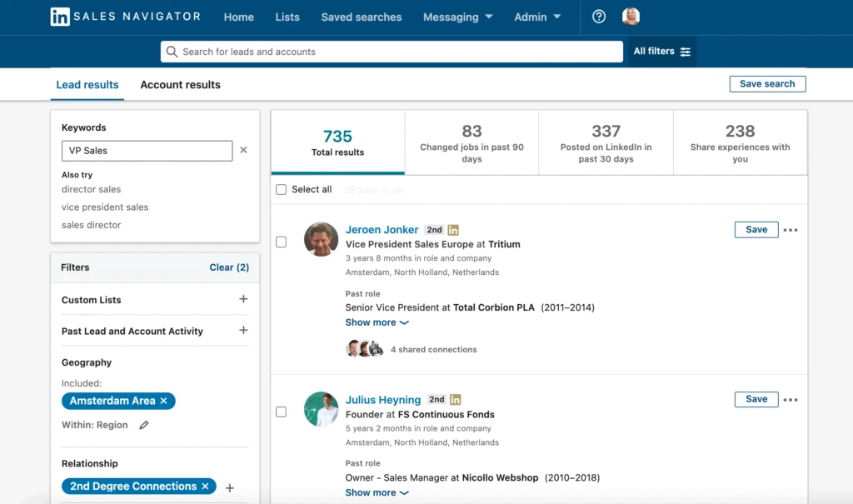Select the 735 Total results tab

point(338,142)
